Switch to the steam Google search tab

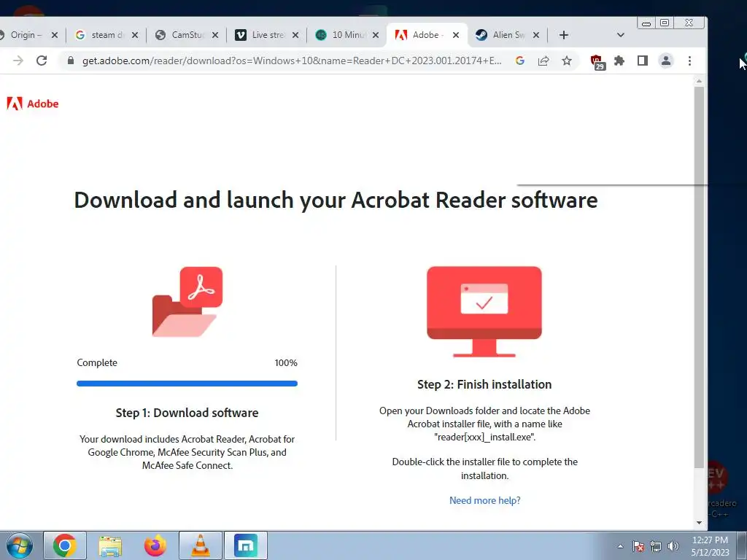106,35
